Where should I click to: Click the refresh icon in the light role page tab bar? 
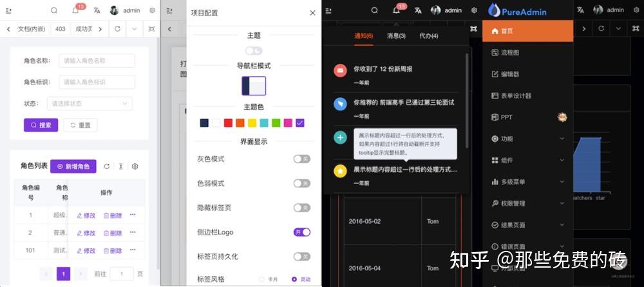coord(117,29)
